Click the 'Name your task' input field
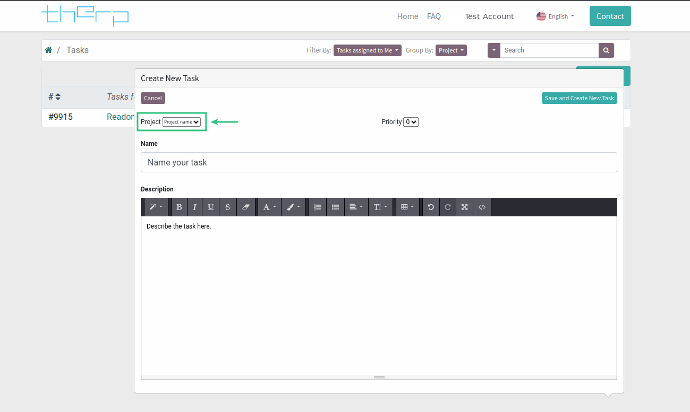Image resolution: width=690 pixels, height=412 pixels. (378, 162)
